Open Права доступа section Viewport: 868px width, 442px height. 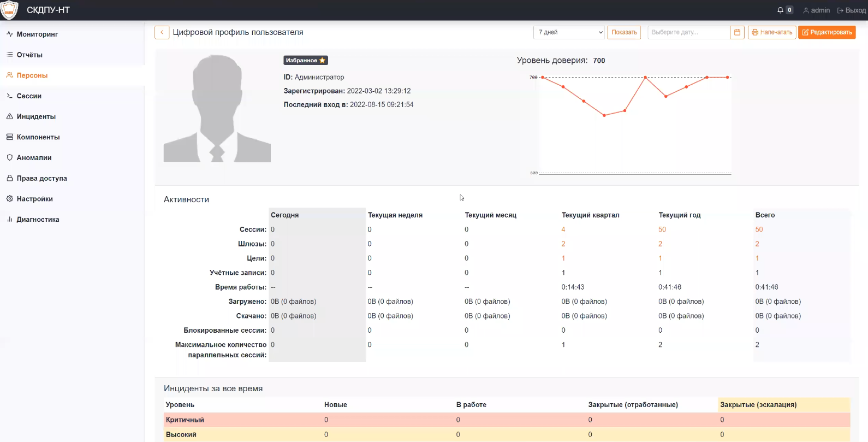[41, 178]
